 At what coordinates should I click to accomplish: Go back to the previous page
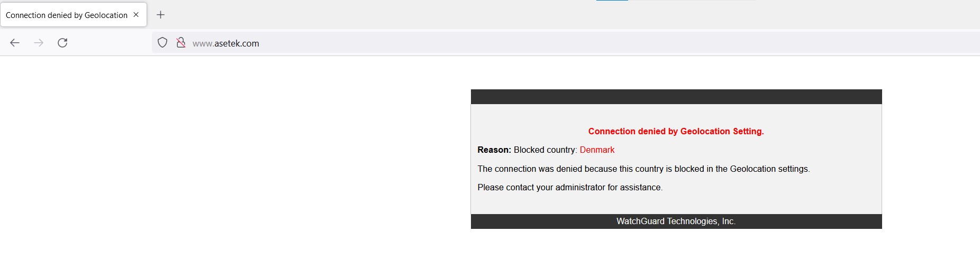[15, 43]
